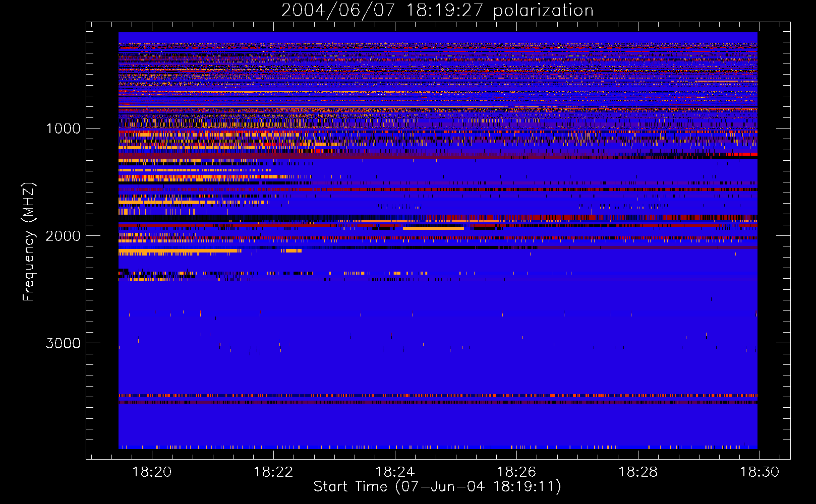Select the 2000 frequency tick label
This screenshot has height=504, width=816.
click(63, 236)
